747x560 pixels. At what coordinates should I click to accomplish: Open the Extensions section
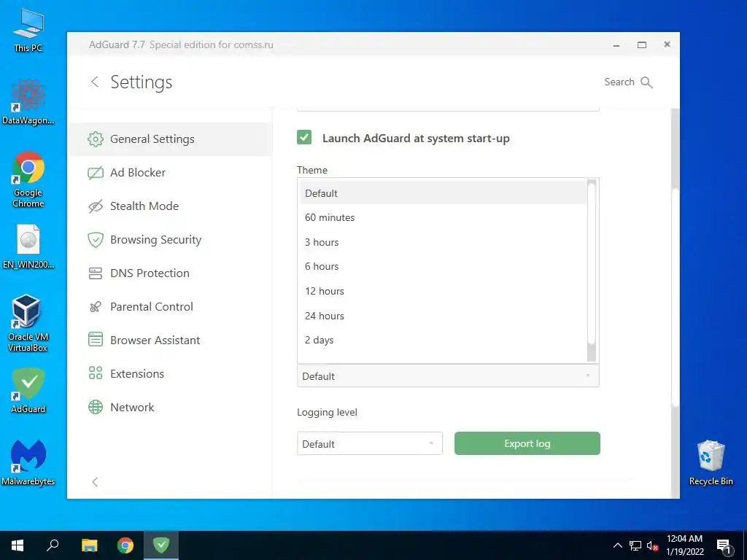point(169,374)
